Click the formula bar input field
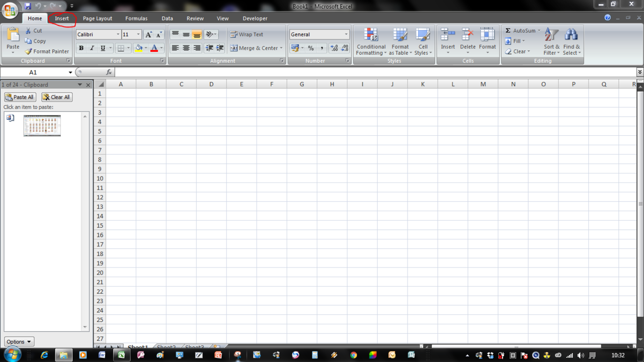This screenshot has width=644, height=362. 375,72
